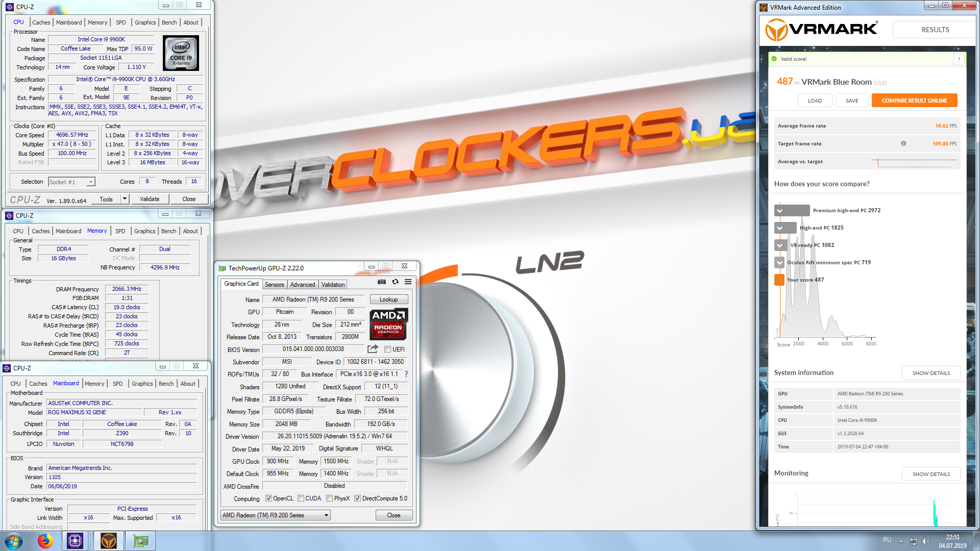Open the Windows Start menu
The height and width of the screenshot is (551, 980).
(14, 541)
